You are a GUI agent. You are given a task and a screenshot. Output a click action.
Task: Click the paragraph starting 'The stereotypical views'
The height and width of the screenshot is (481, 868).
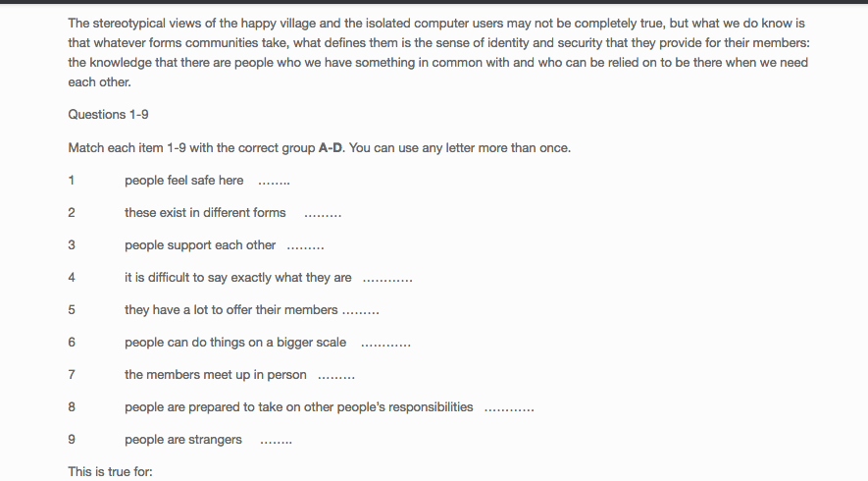[x=439, y=53]
